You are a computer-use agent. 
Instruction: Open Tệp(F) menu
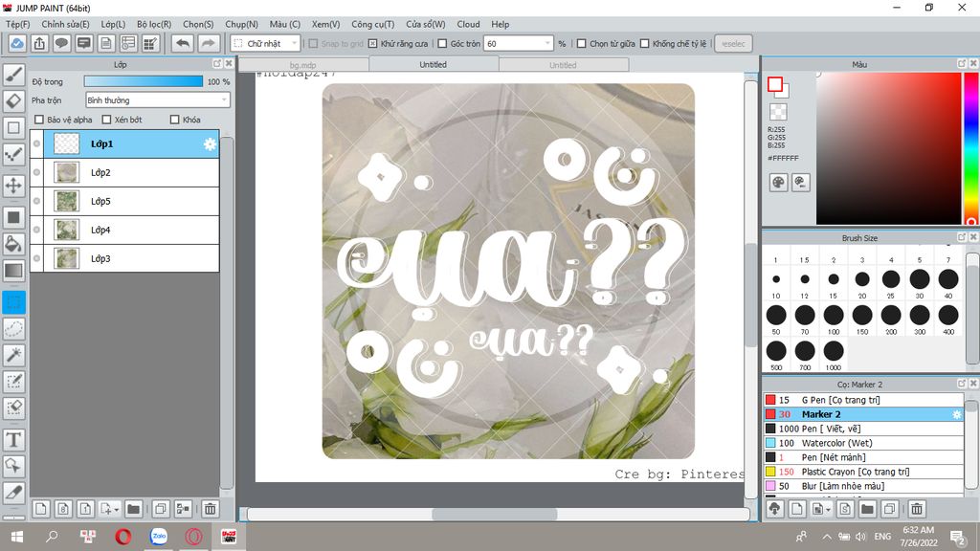click(18, 24)
